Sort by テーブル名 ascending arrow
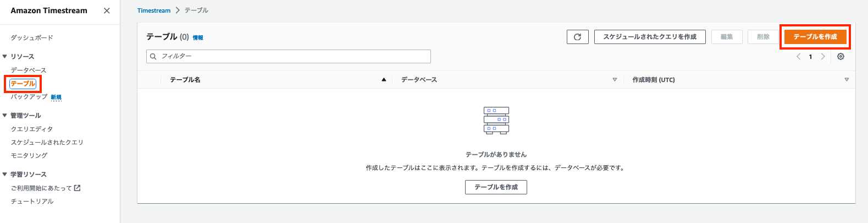This screenshot has width=868, height=223. [x=384, y=80]
